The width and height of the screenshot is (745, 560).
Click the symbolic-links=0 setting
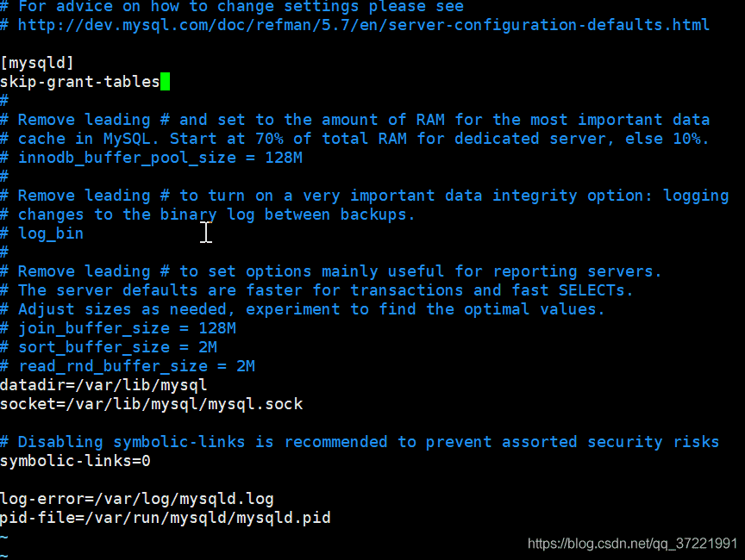(x=75, y=461)
